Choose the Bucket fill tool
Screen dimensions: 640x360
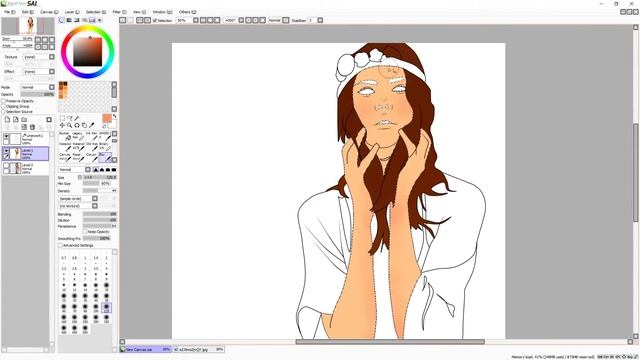(65, 137)
